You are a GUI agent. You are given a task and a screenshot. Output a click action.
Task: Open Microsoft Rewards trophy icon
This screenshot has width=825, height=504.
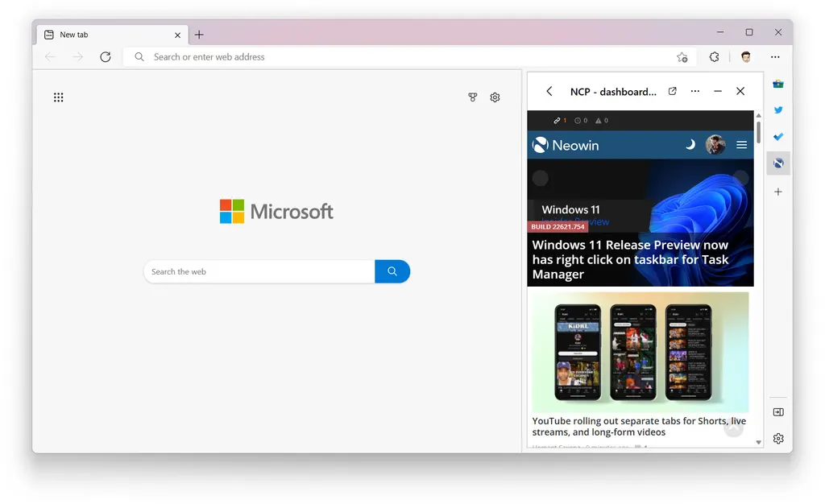coord(473,97)
